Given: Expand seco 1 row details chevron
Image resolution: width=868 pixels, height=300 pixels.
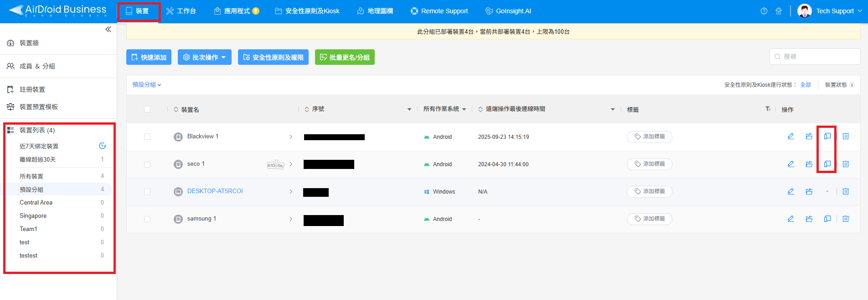Looking at the screenshot, I should coord(291,164).
